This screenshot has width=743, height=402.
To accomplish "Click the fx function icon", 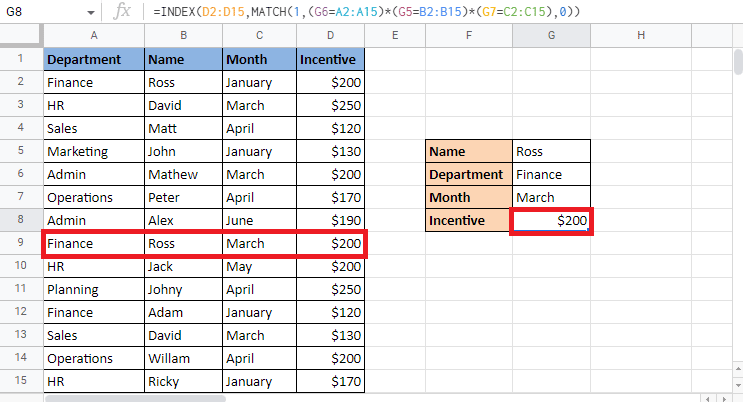I will (x=122, y=12).
